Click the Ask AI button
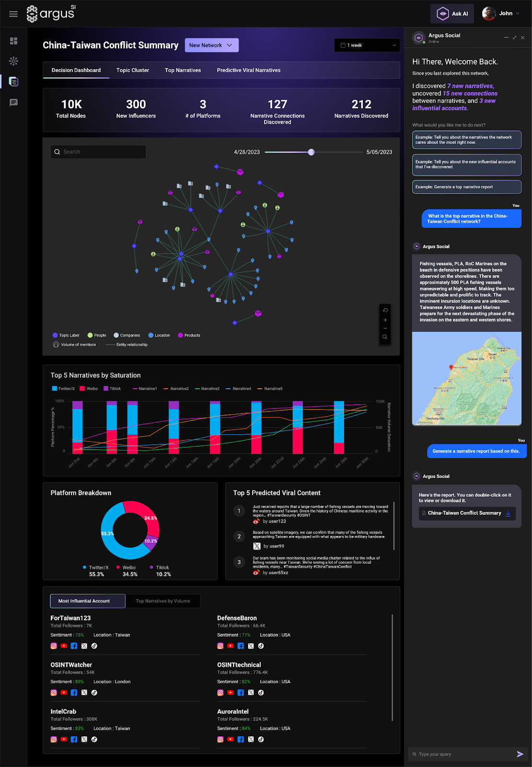This screenshot has width=532, height=767. pos(452,13)
